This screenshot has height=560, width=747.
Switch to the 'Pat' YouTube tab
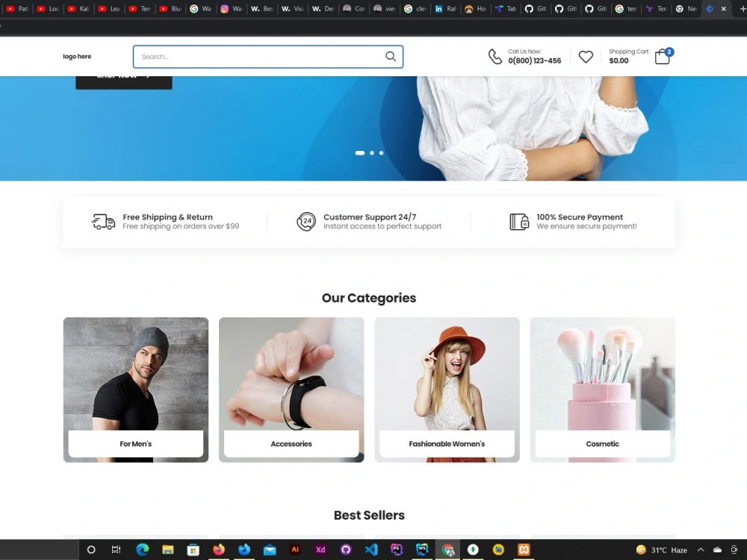[x=17, y=8]
